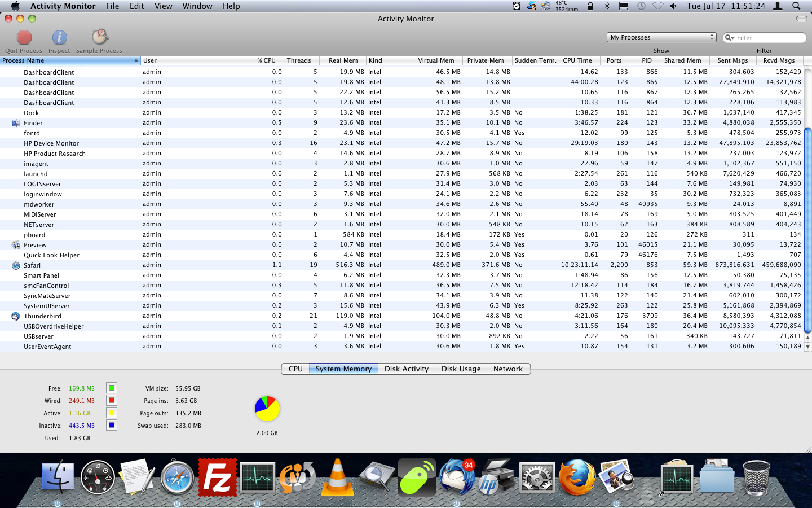Image resolution: width=812 pixels, height=508 pixels.
Task: Launch Firefox from the Dock
Action: [577, 478]
